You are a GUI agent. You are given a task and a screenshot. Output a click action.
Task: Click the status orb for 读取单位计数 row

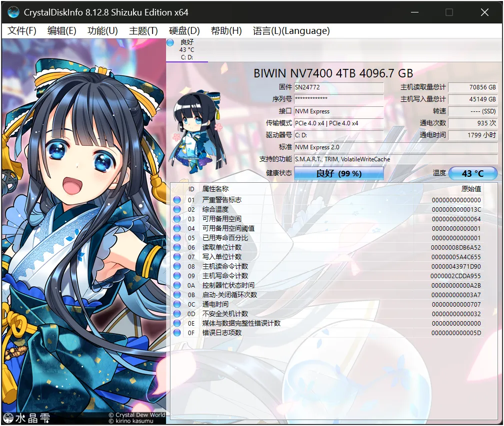[x=177, y=247]
